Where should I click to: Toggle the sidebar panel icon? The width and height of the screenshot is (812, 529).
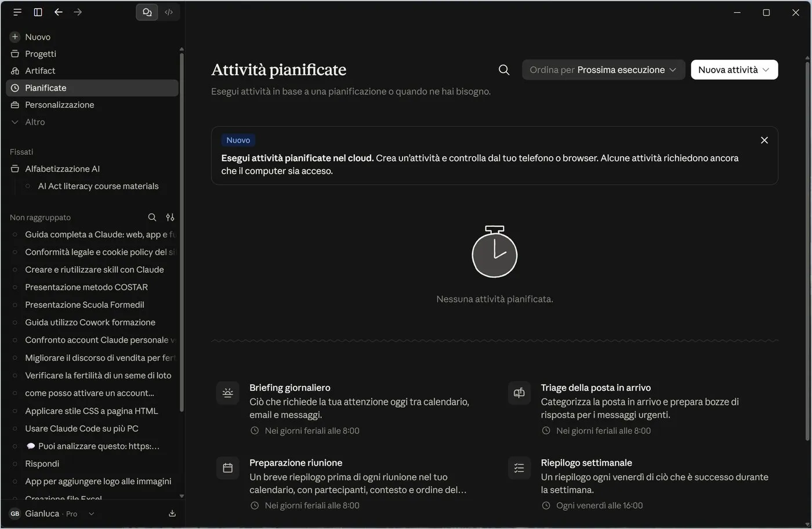(38, 12)
